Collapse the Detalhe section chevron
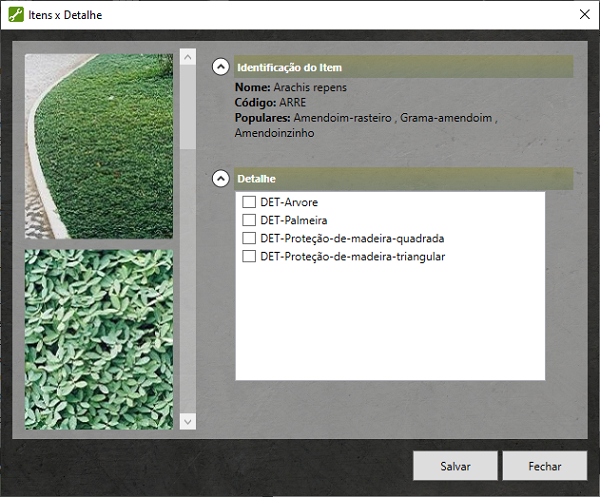 220,179
